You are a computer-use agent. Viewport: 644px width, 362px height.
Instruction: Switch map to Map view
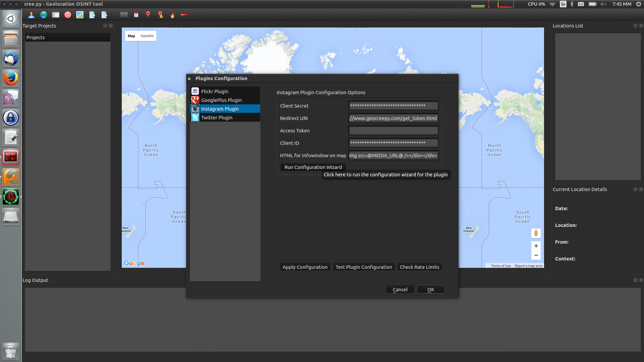(x=131, y=36)
